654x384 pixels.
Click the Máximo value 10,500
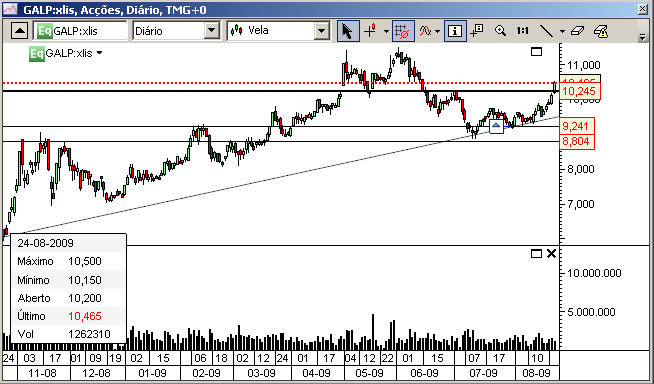85,261
